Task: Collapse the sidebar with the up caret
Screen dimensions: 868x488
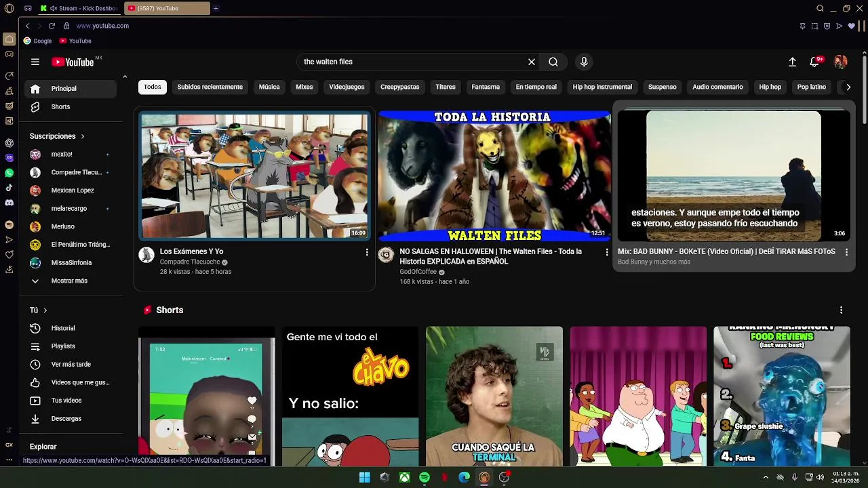Action: pyautogui.click(x=125, y=77)
